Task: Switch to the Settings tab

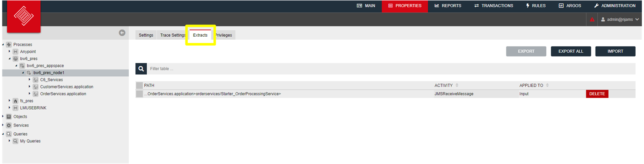Action: (146, 35)
